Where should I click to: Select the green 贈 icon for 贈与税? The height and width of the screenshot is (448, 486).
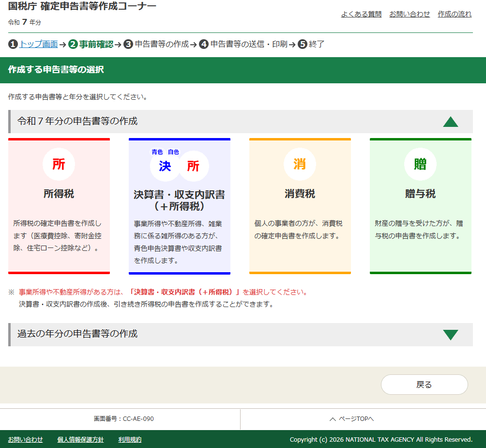click(x=420, y=165)
